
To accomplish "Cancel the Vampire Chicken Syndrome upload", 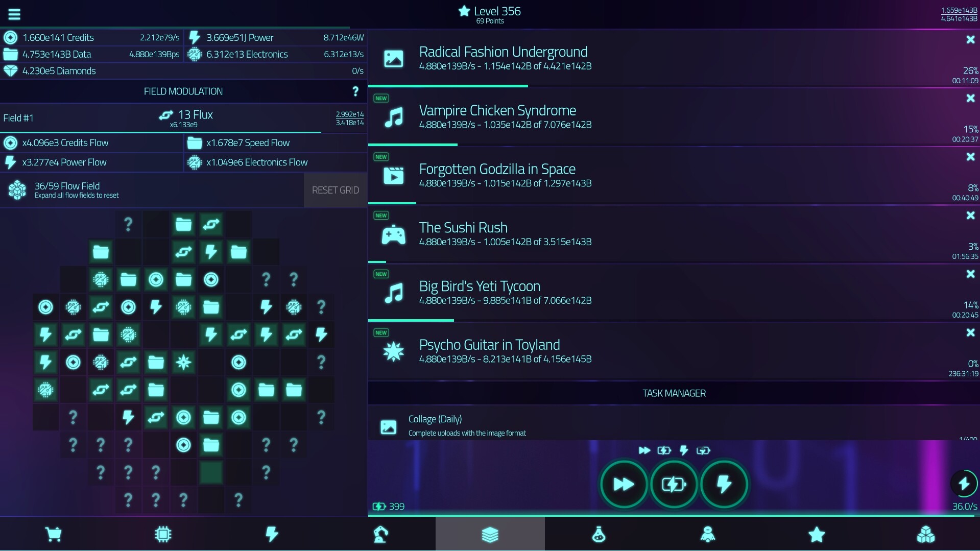I will pyautogui.click(x=970, y=98).
